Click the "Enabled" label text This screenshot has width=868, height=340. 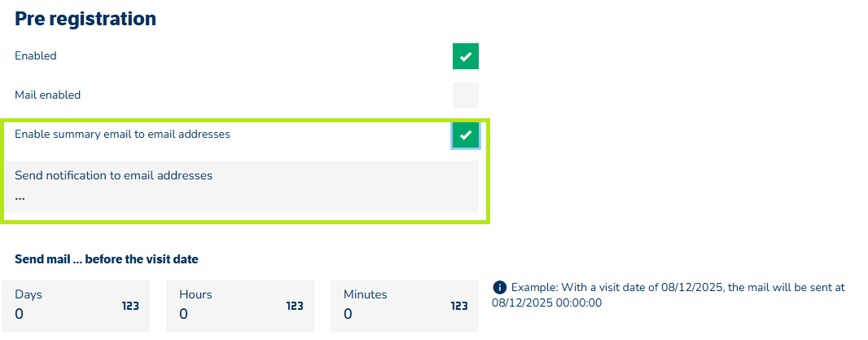pos(36,56)
